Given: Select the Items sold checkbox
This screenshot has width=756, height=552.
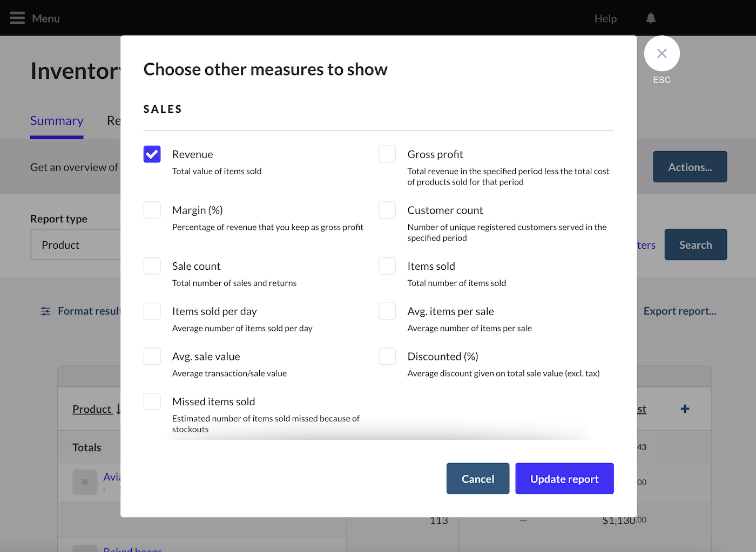Looking at the screenshot, I should 387,266.
